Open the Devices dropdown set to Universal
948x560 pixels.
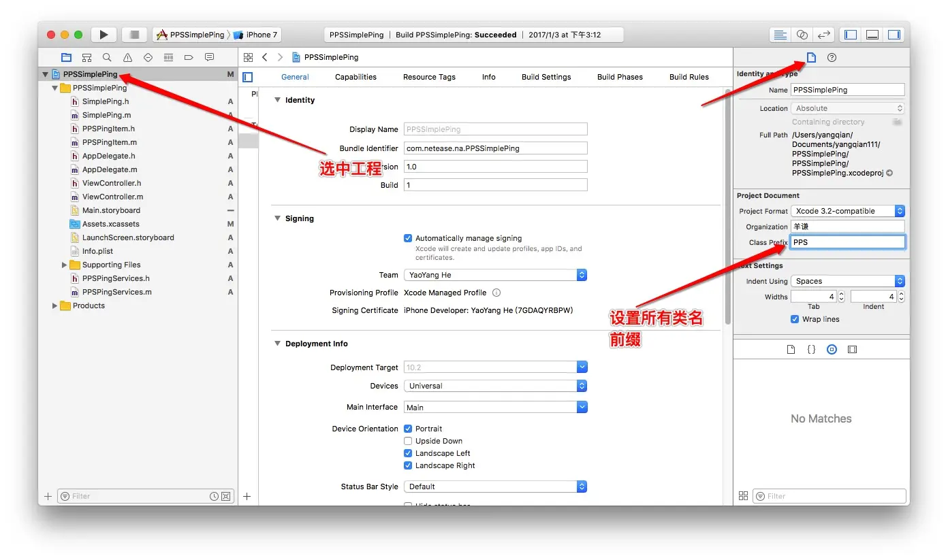click(x=495, y=386)
